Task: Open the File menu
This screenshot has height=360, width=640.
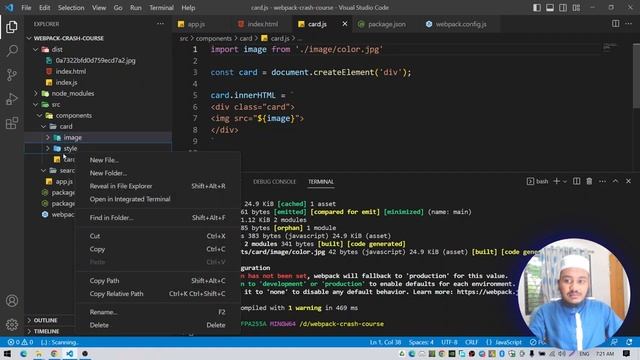Action: point(26,8)
